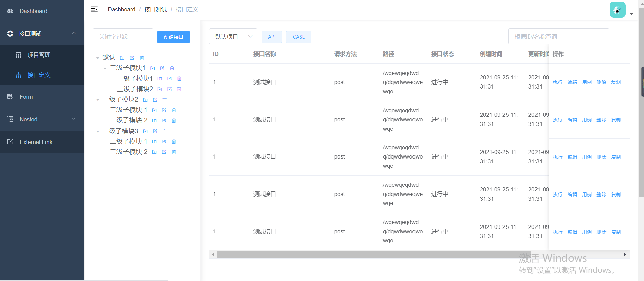Open the 默认项目 project dropdown
Image resolution: width=644 pixels, height=281 pixels.
pyautogui.click(x=233, y=37)
